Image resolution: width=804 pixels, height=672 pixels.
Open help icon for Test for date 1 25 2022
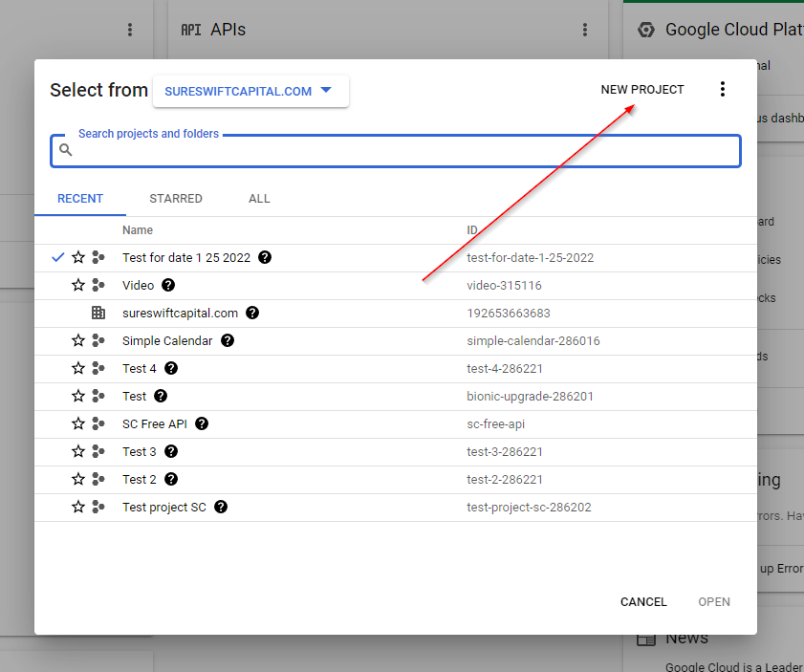(x=265, y=257)
